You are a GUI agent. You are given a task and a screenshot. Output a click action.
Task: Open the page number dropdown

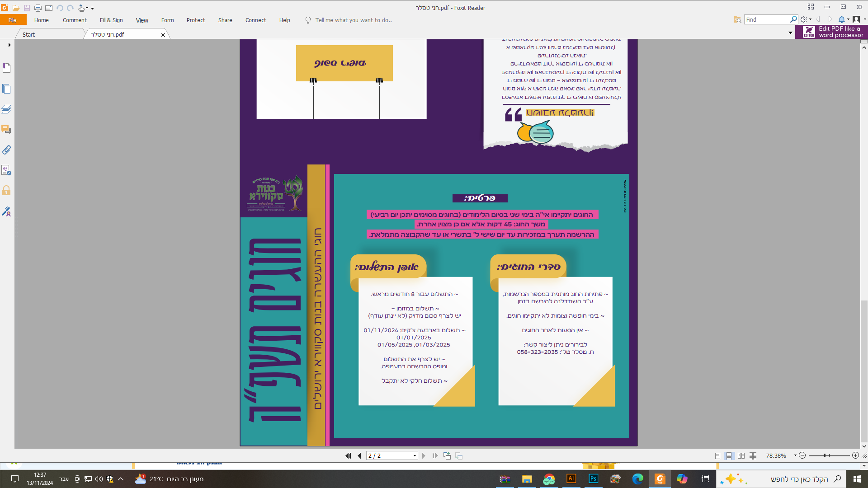pyautogui.click(x=415, y=455)
